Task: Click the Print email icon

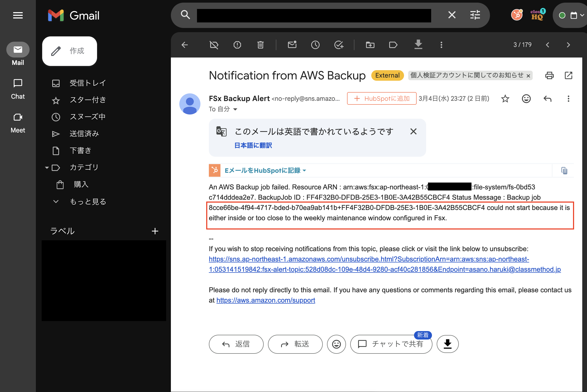Action: click(549, 75)
